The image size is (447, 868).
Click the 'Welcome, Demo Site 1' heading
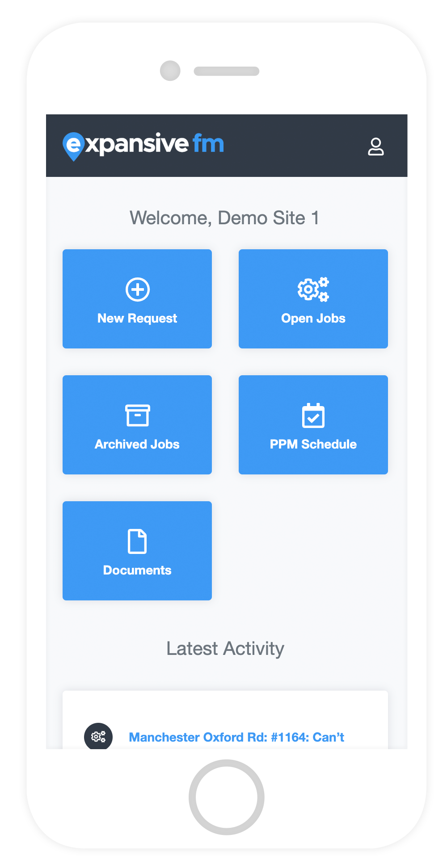(x=224, y=218)
